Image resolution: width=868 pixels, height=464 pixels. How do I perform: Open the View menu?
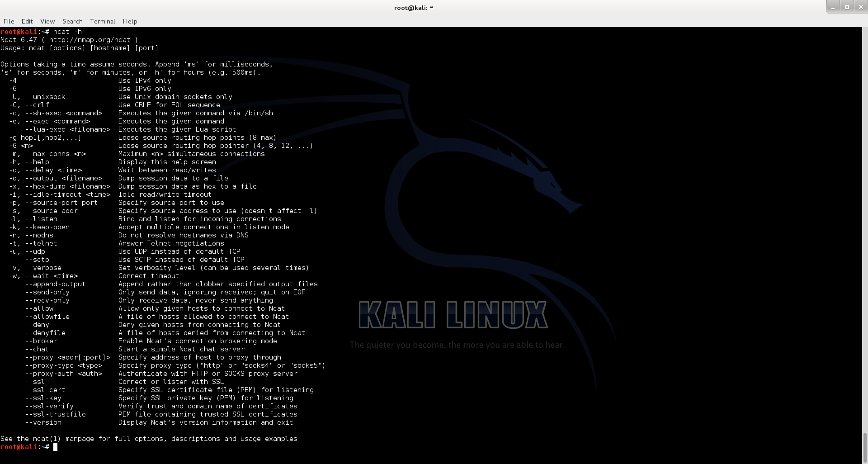(x=47, y=21)
